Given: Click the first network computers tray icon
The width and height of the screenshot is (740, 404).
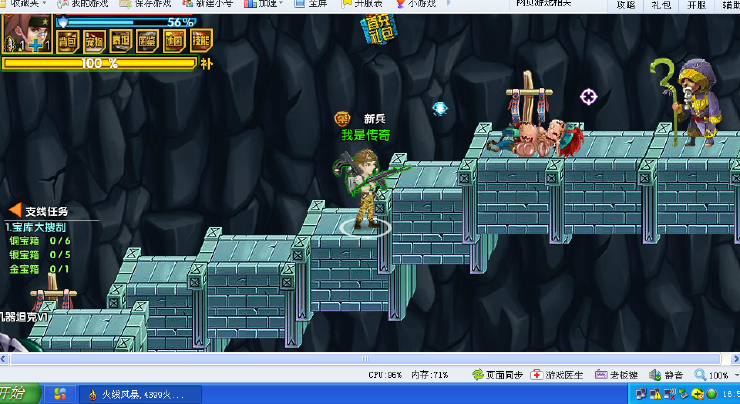Looking at the screenshot, I should [641, 394].
